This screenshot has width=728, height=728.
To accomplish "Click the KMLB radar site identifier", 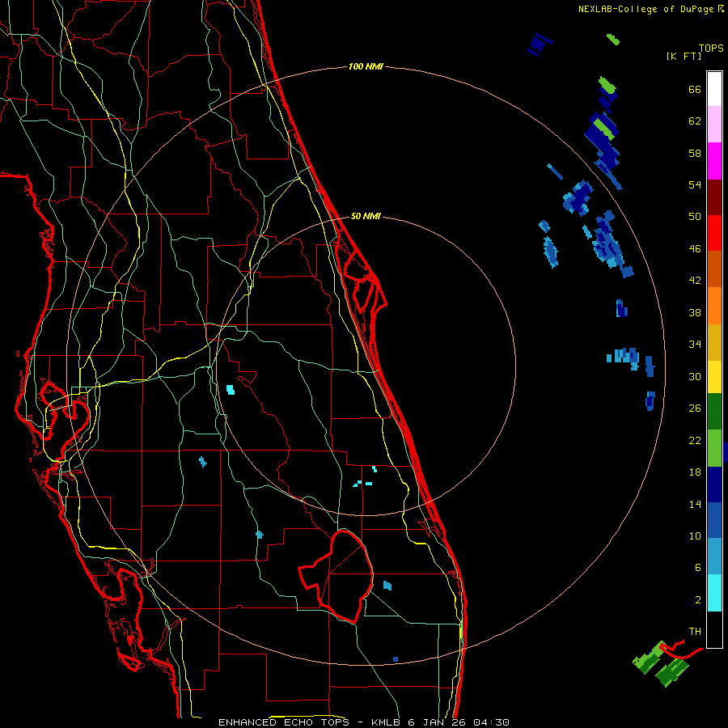I will point(387,722).
